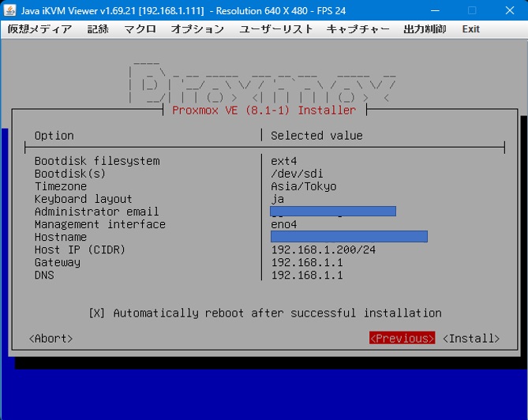Click the Hostname option label

[x=61, y=237]
